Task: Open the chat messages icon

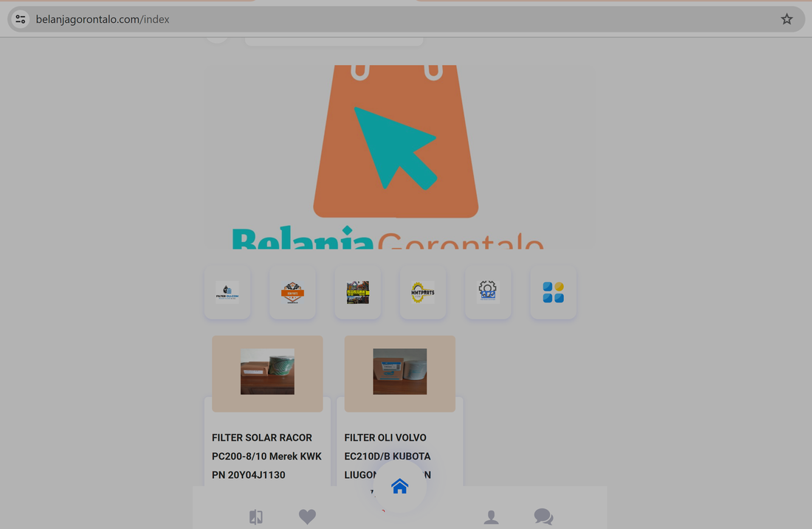Action: [543, 517]
